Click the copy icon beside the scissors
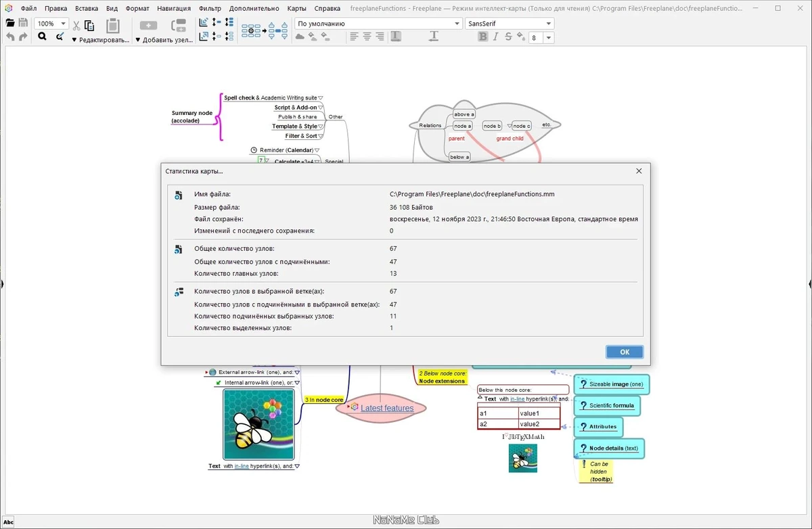 (89, 26)
